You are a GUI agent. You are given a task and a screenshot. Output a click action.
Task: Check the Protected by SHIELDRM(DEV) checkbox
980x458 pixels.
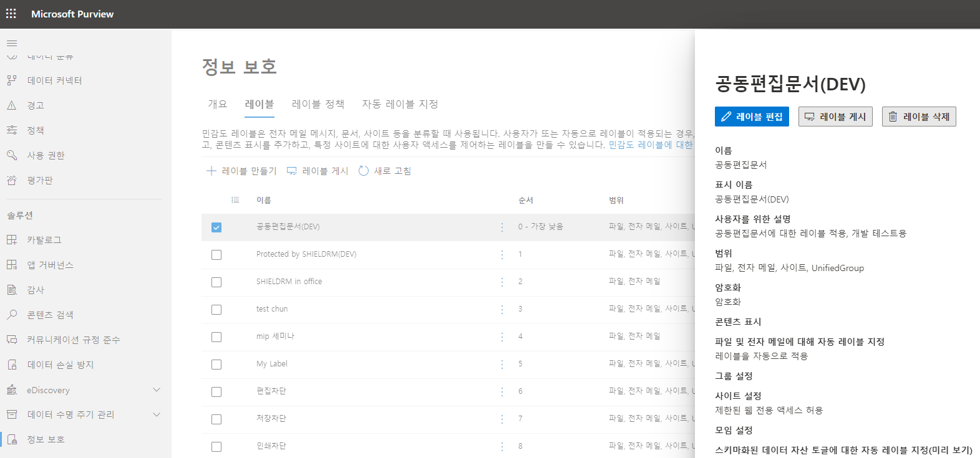point(216,255)
